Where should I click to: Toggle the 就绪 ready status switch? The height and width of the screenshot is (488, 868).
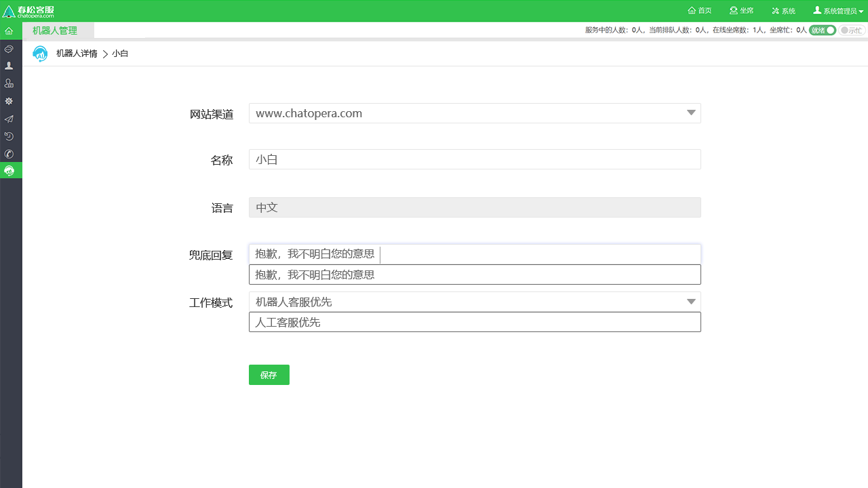pyautogui.click(x=822, y=30)
